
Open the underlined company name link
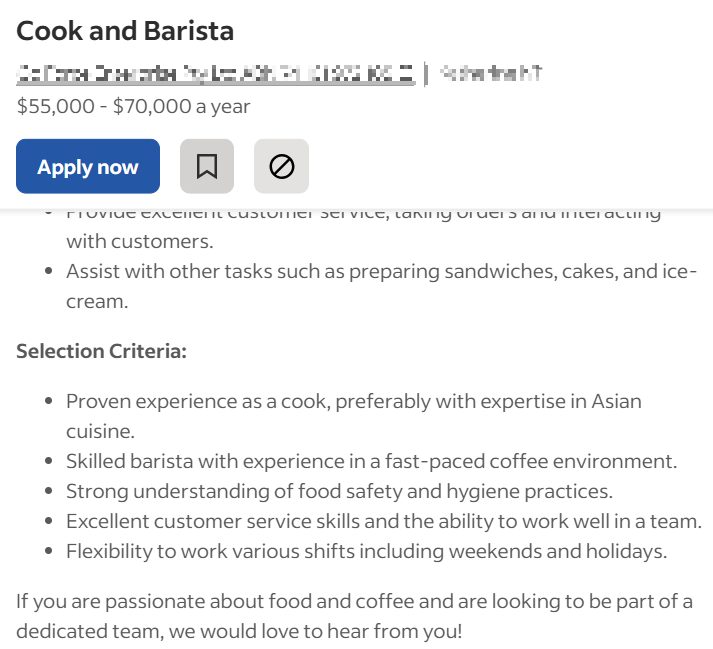216,74
